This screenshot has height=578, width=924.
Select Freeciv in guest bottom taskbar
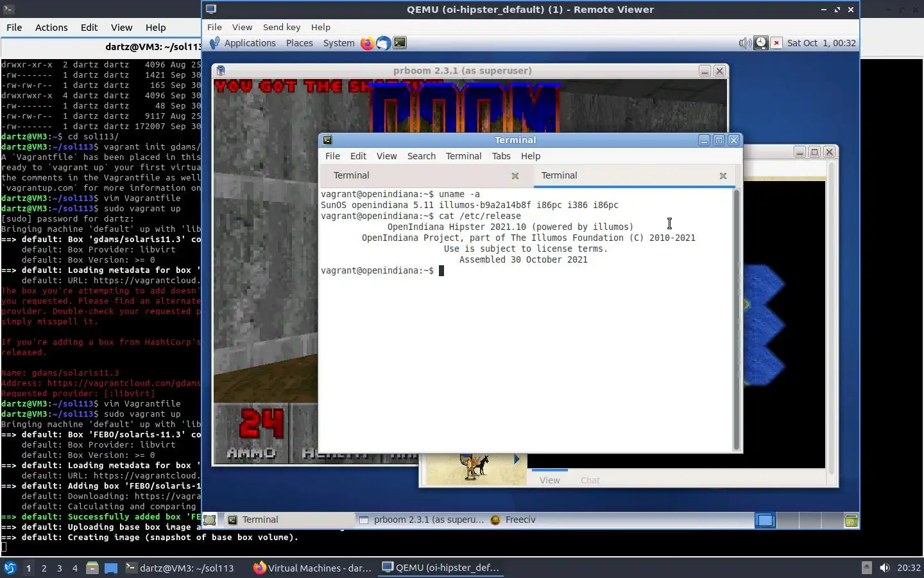[513, 520]
